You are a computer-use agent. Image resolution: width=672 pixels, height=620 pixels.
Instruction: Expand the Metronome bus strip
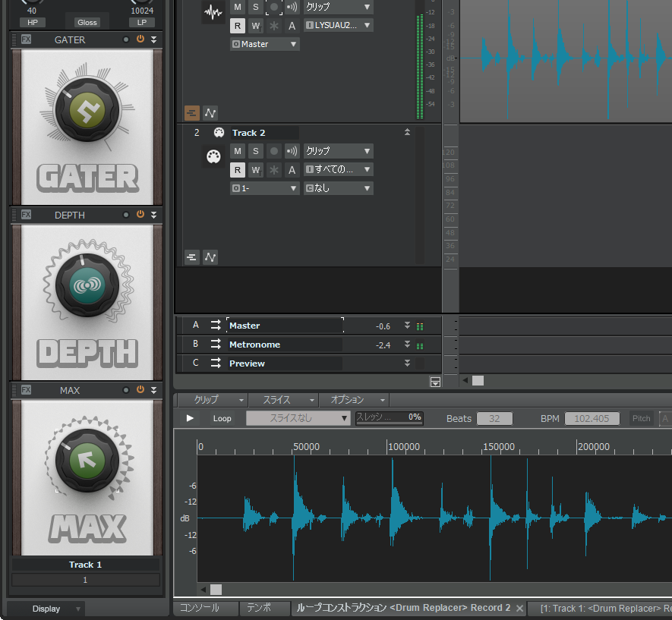coord(407,345)
